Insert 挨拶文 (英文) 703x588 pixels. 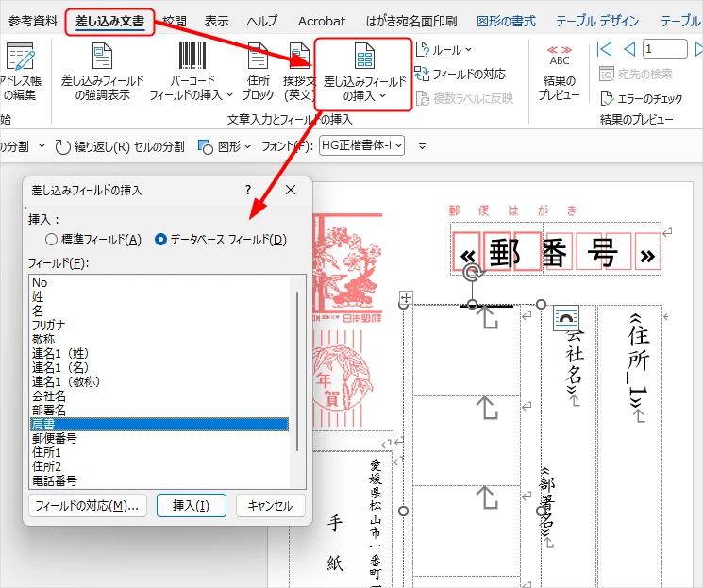pyautogui.click(x=299, y=72)
